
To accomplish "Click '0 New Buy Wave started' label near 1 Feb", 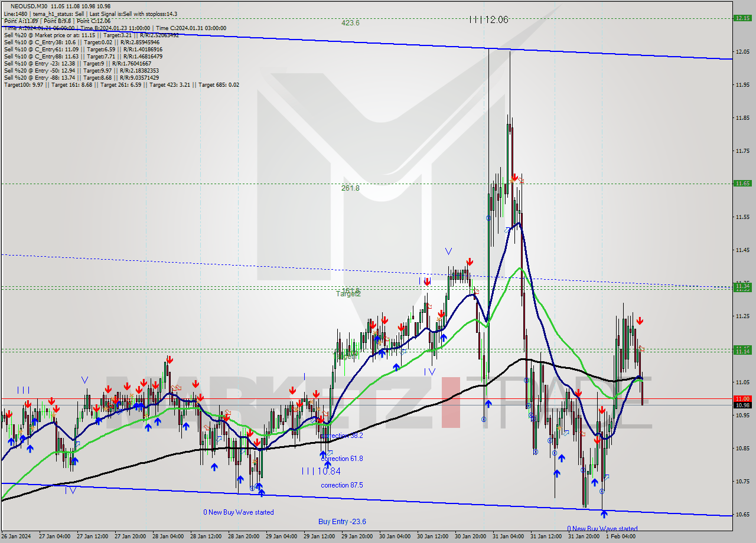I will click(x=602, y=529).
